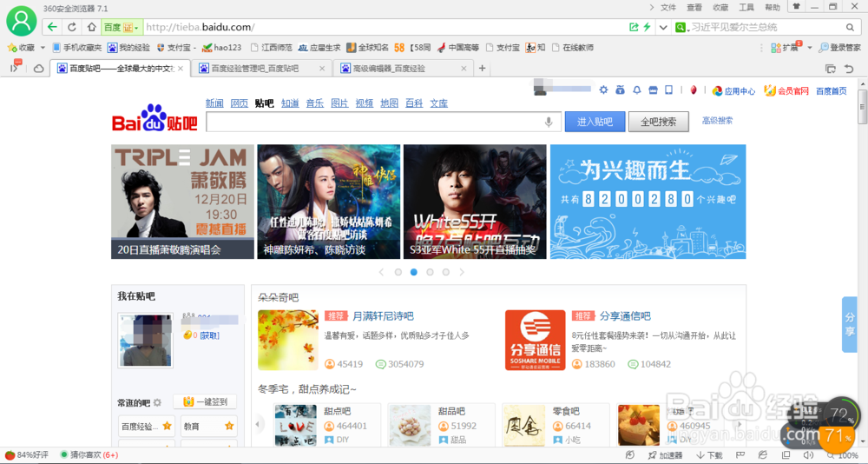This screenshot has height=464, width=868.
Task: Expand the address bar history dropdown
Action: pyautogui.click(x=662, y=27)
